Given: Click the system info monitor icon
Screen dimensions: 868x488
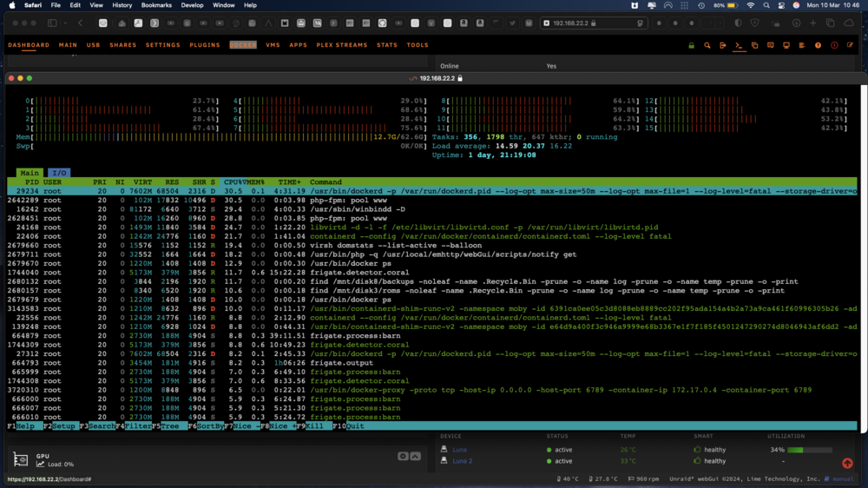Looking at the screenshot, I should (786, 45).
